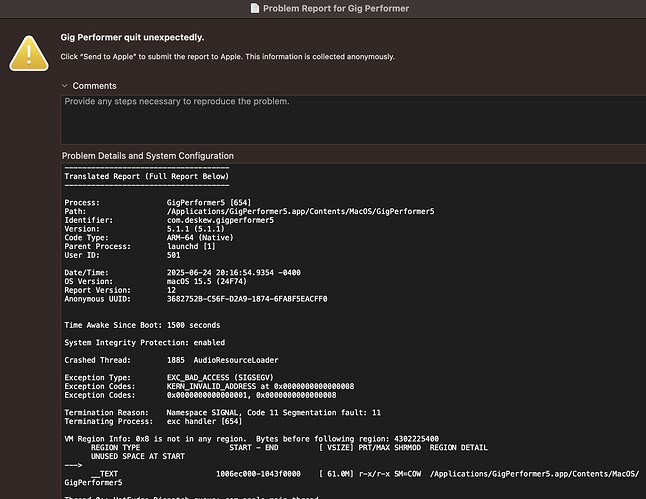Click the yellow warning triangle icon
Image resolution: width=646 pixels, height=499 pixels.
pyautogui.click(x=29, y=50)
